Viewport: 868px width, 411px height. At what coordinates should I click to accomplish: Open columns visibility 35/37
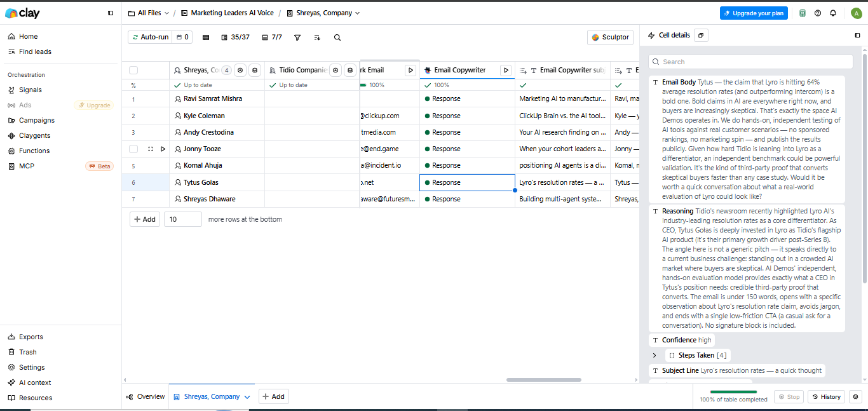(235, 37)
